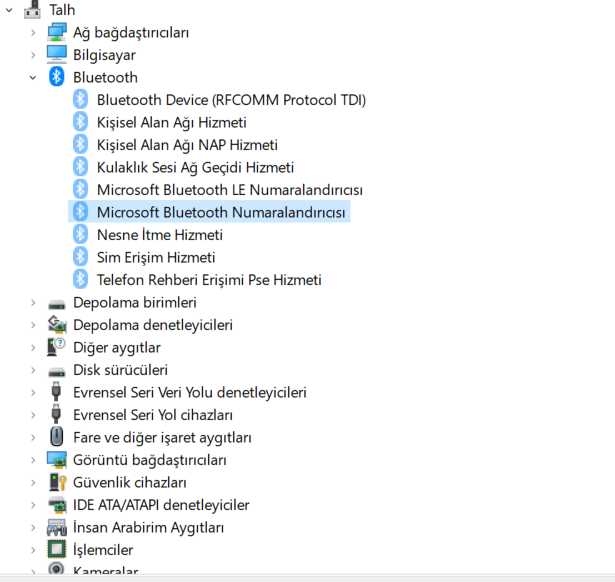Expand Evrensel Seri Veri Yolu denetleyicileri
The width and height of the screenshot is (615, 582).
coord(33,393)
